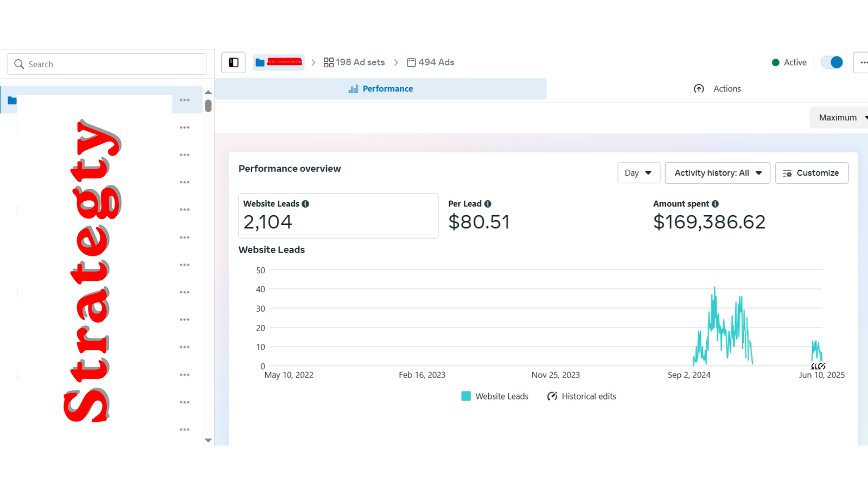
Task: Click the May 10, 2022 axis label
Action: [x=289, y=375]
